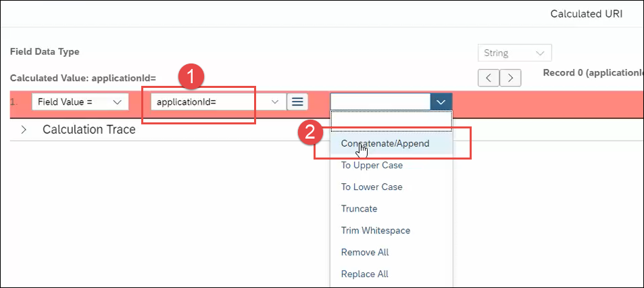This screenshot has height=288, width=644.
Task: Open the Field Value = dropdown
Action: point(80,102)
